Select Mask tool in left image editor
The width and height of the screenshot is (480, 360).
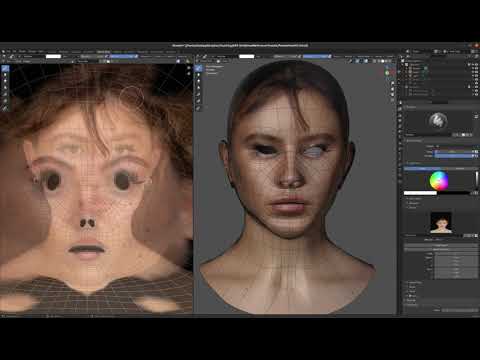point(5,100)
